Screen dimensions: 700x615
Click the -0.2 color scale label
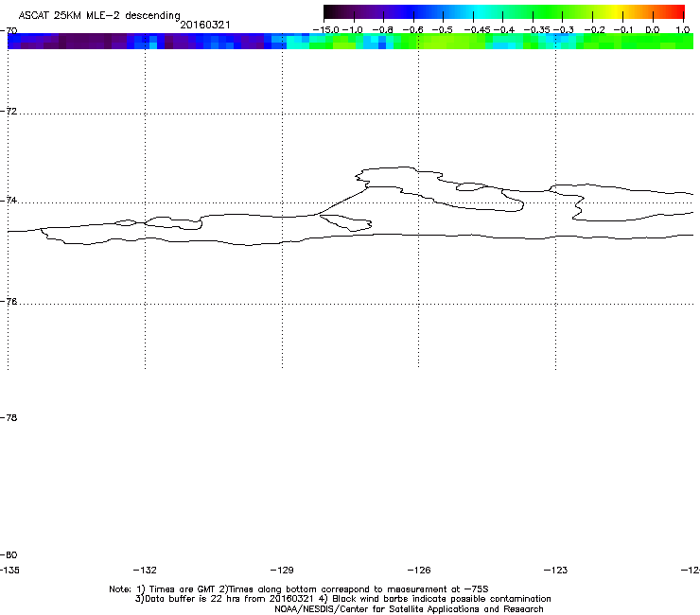pyautogui.click(x=594, y=30)
